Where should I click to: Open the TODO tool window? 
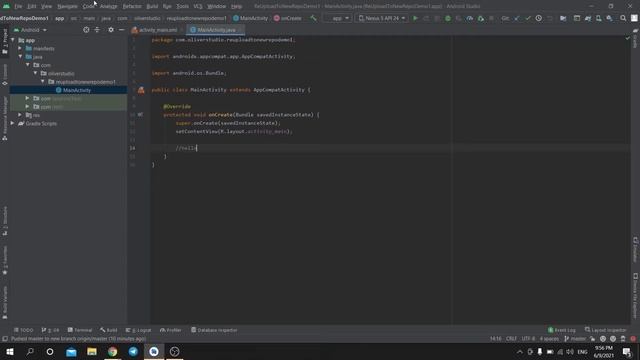click(24, 330)
